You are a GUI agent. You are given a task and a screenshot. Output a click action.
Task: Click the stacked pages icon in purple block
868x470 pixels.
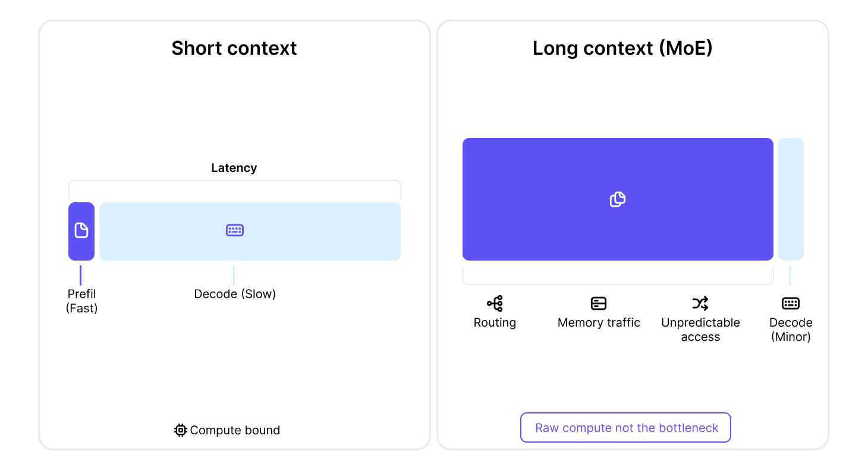coord(618,199)
